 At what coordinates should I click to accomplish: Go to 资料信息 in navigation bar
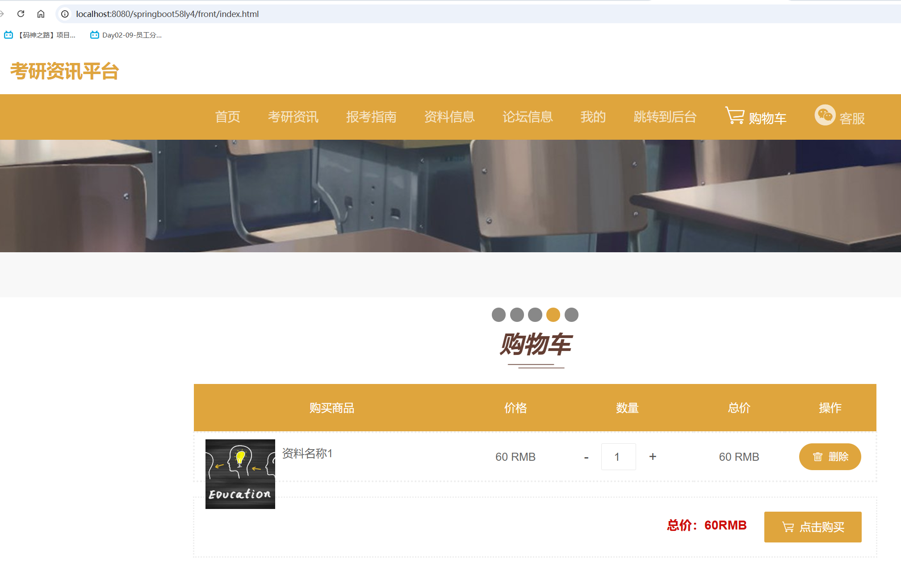(449, 117)
